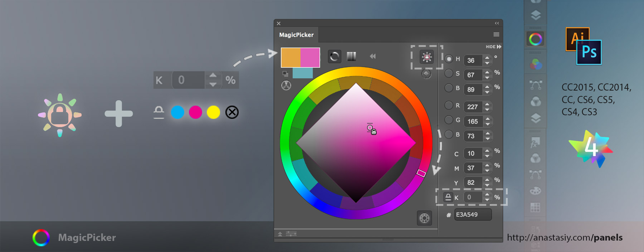Click 'MagicPicker' label text at bottom left

pos(87,237)
